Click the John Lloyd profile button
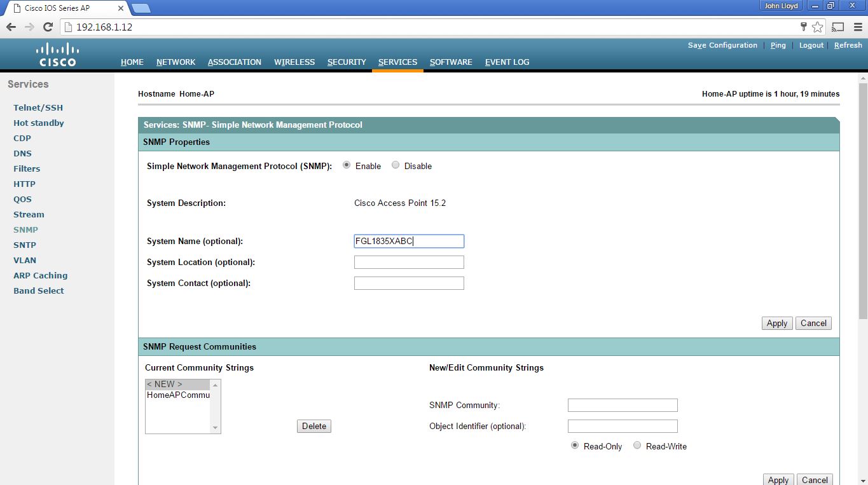This screenshot has height=485, width=868. [x=781, y=6]
